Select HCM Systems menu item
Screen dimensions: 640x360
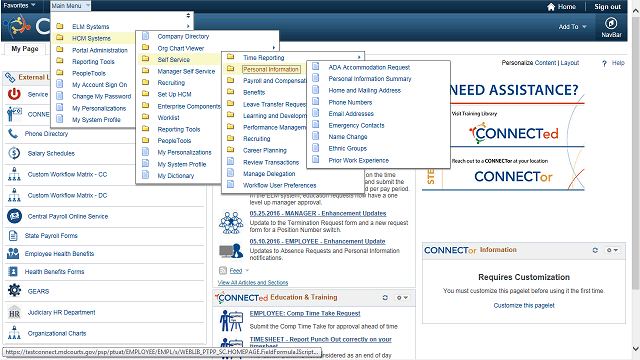pyautogui.click(x=91, y=38)
